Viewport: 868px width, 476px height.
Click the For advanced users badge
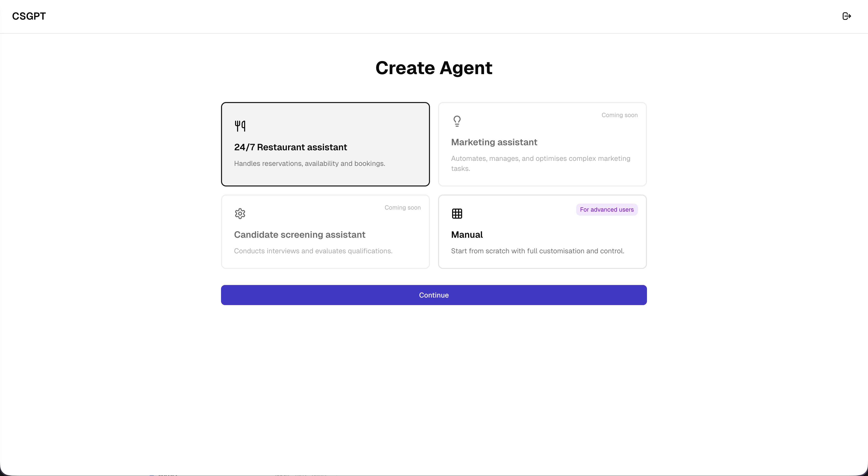[x=606, y=209]
